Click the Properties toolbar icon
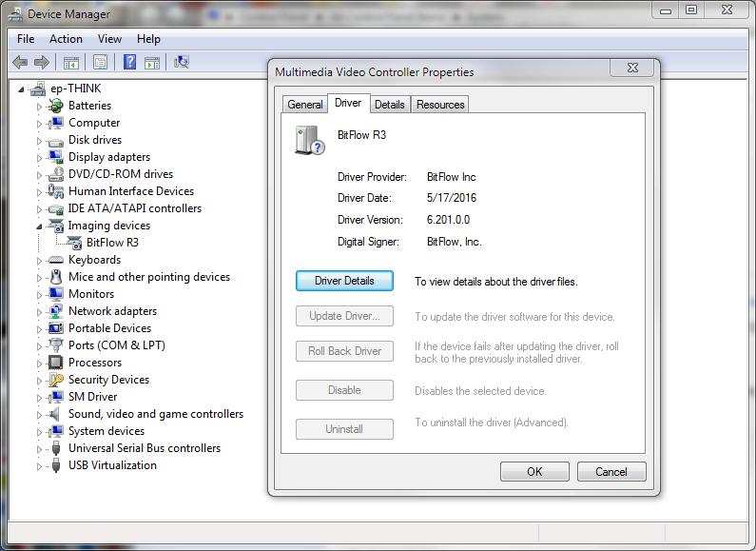The width and height of the screenshot is (756, 551). [100, 63]
